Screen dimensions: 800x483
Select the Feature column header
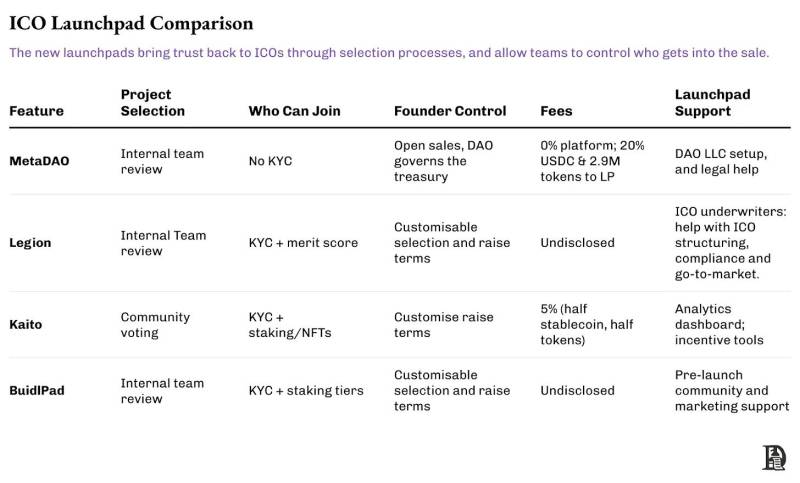point(36,111)
